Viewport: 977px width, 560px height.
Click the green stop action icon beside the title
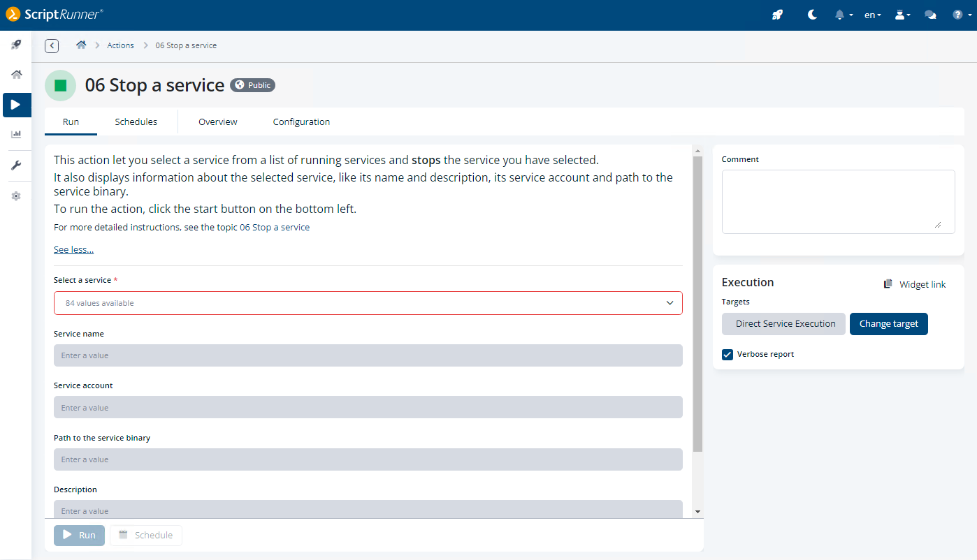click(61, 85)
